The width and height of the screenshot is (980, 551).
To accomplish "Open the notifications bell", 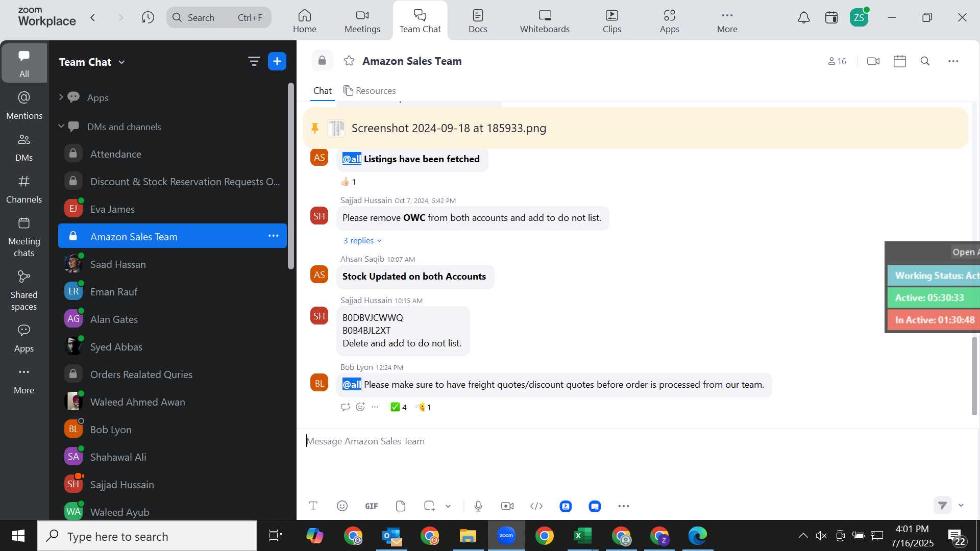I will click(804, 17).
